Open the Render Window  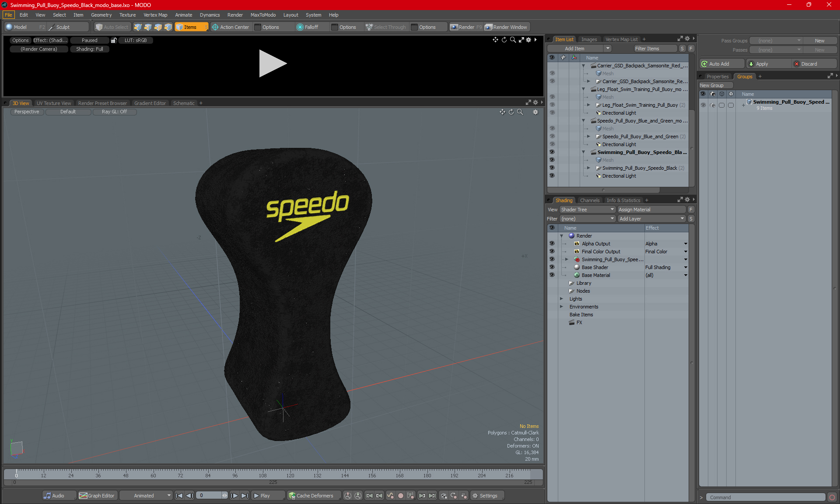pos(507,27)
